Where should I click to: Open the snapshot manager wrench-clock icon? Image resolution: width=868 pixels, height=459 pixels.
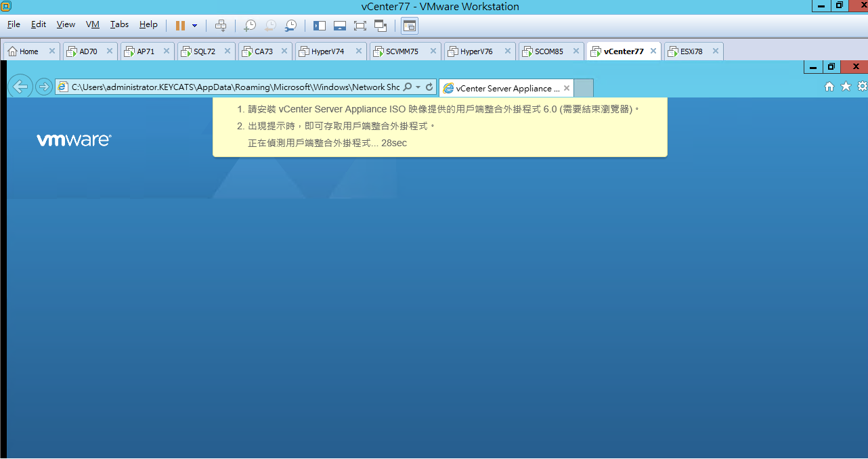[290, 26]
